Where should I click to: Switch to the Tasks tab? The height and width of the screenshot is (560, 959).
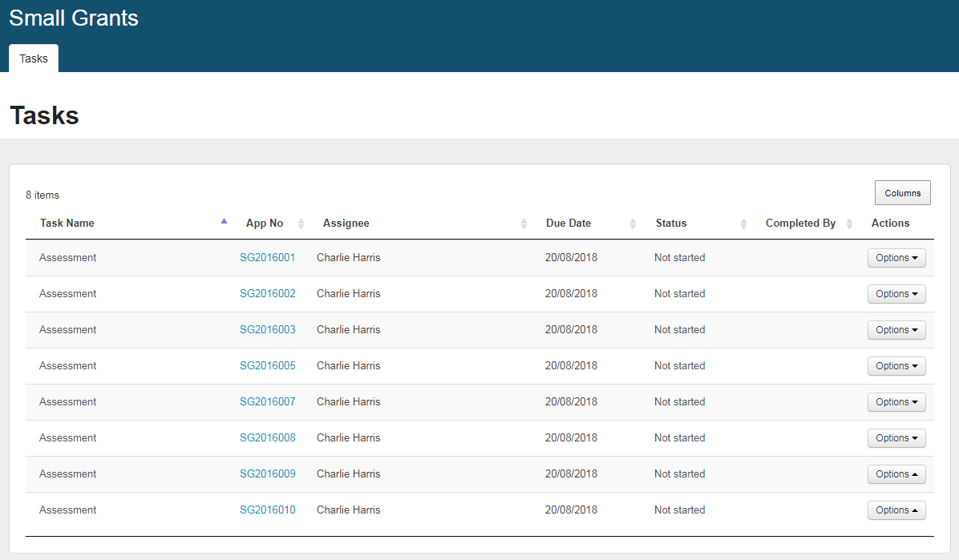tap(34, 58)
